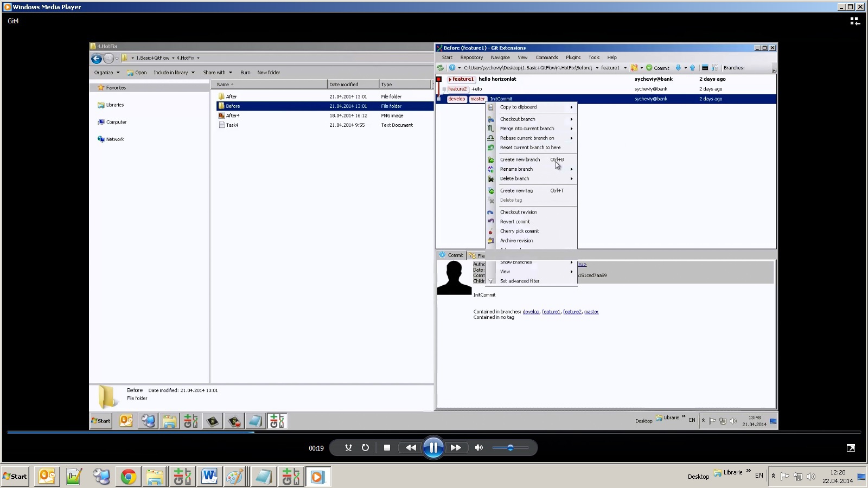Open the repository path dropdown arrow
Image resolution: width=868 pixels, height=488 pixels.
pos(597,68)
